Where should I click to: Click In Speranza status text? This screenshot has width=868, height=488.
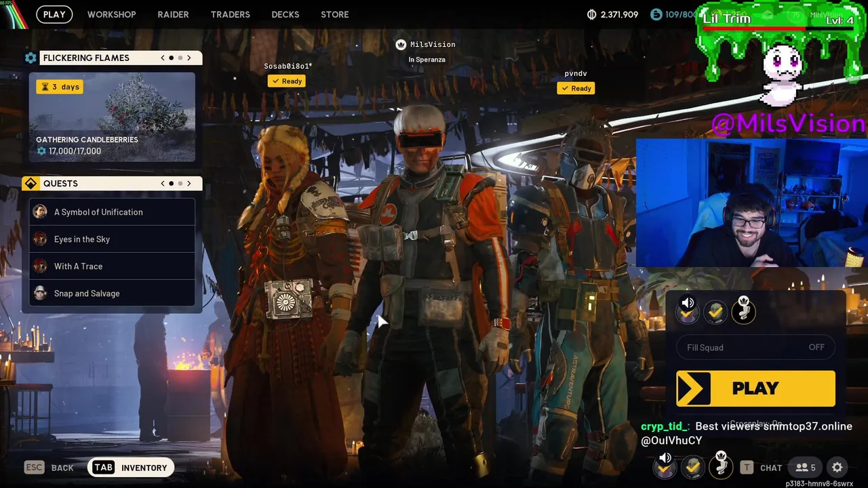coord(427,60)
